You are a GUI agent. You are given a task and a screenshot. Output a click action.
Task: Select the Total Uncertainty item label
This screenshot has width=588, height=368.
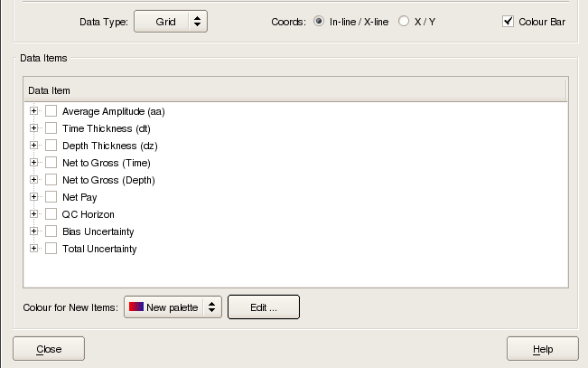point(99,249)
